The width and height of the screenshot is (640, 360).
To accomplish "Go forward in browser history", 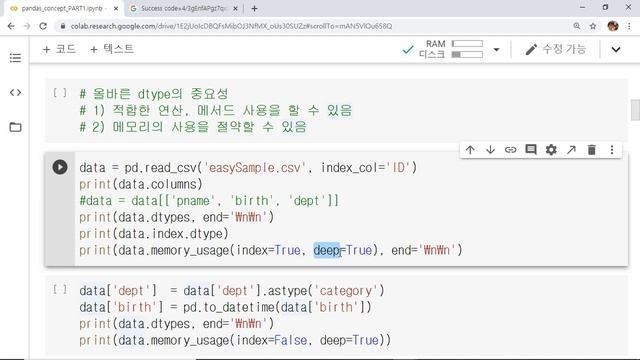I will click(x=27, y=26).
